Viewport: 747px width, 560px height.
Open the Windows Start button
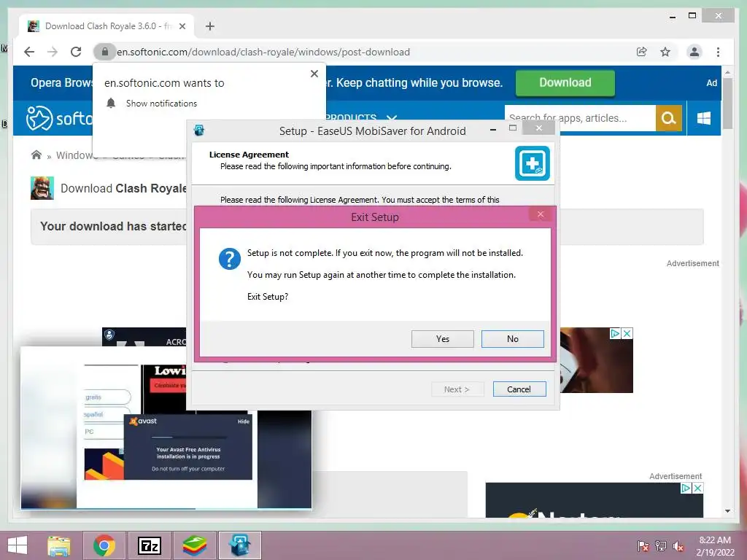point(18,545)
